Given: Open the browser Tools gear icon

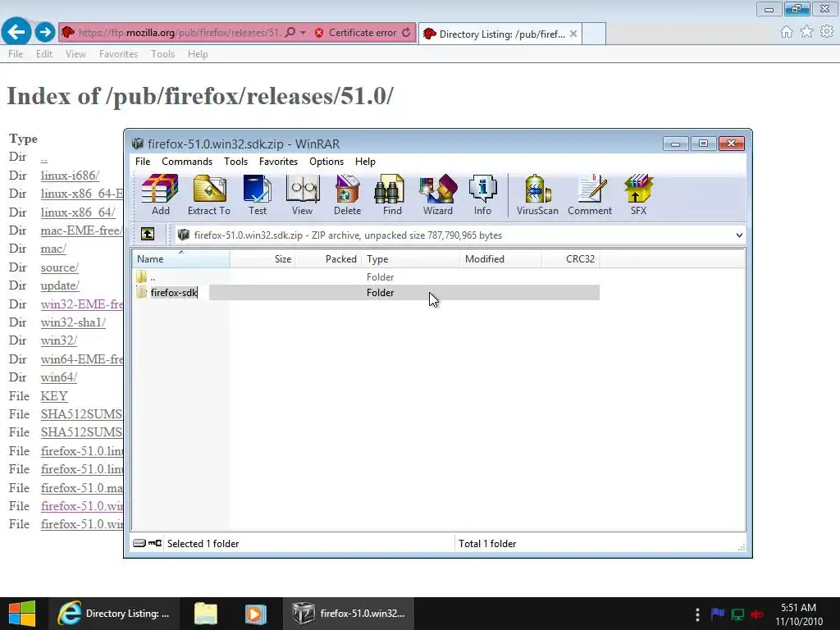Looking at the screenshot, I should coord(827,32).
